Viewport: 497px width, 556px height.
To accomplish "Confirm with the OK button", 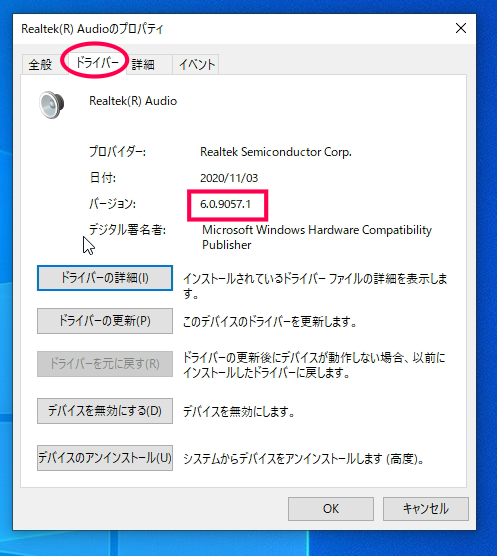I will (331, 509).
